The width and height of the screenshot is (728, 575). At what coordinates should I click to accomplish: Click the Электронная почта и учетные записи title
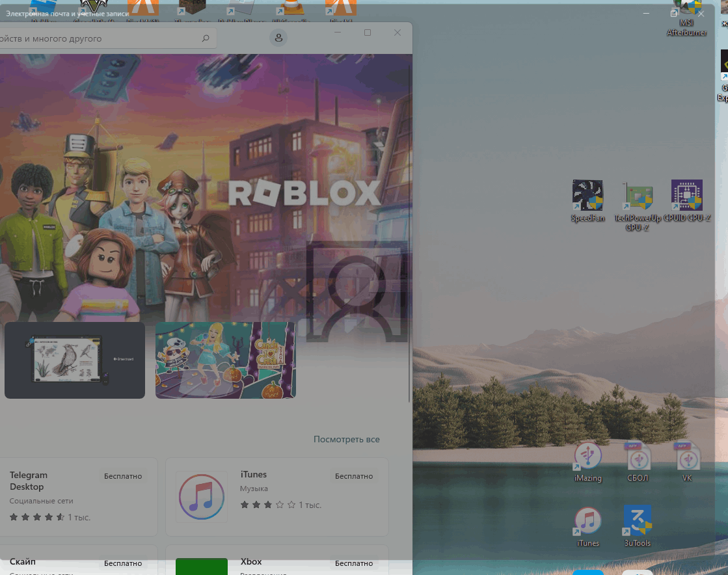[67, 14]
